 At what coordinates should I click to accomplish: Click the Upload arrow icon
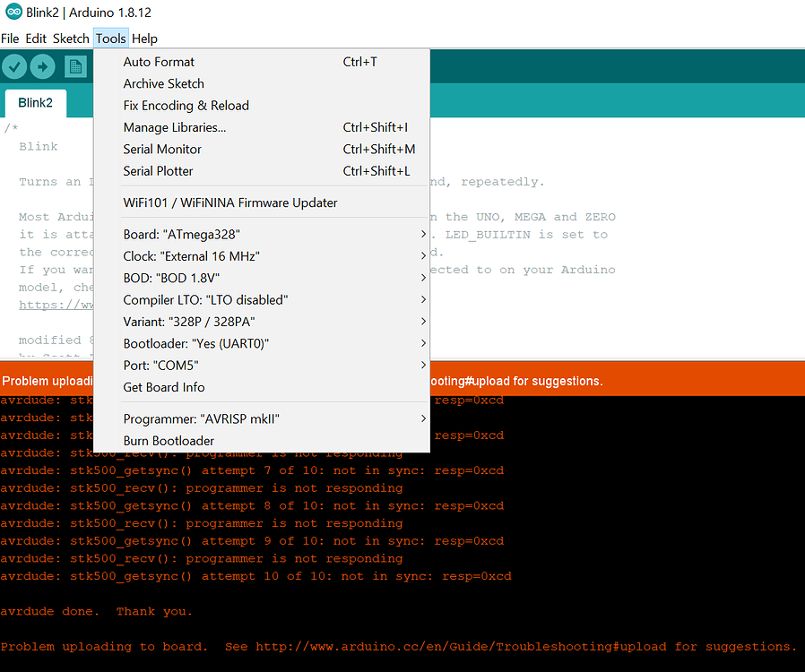point(42,66)
